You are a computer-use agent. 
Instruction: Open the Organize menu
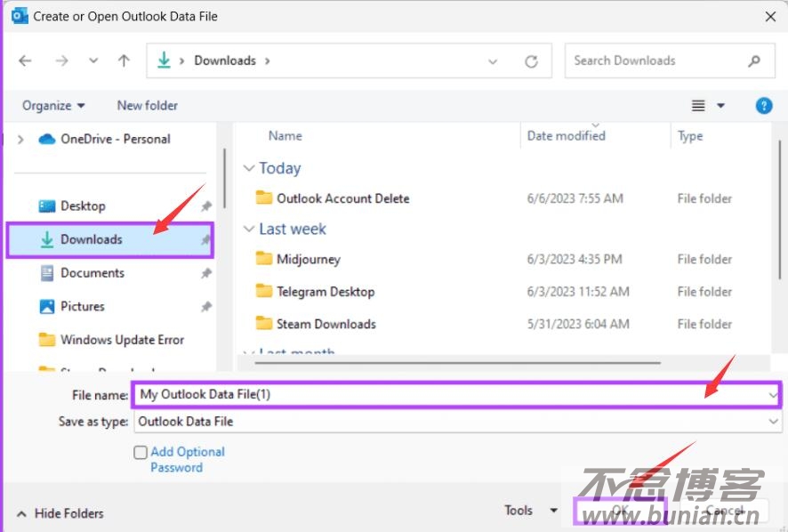tap(53, 105)
